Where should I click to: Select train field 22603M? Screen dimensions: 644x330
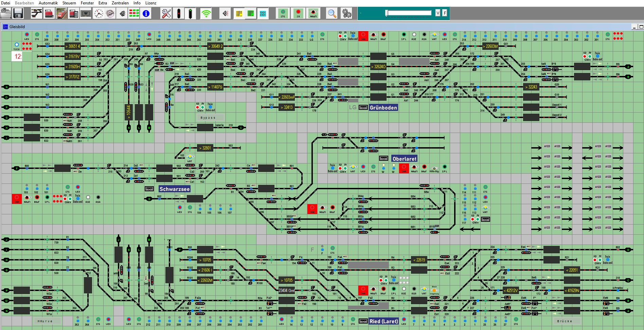tap(490, 46)
